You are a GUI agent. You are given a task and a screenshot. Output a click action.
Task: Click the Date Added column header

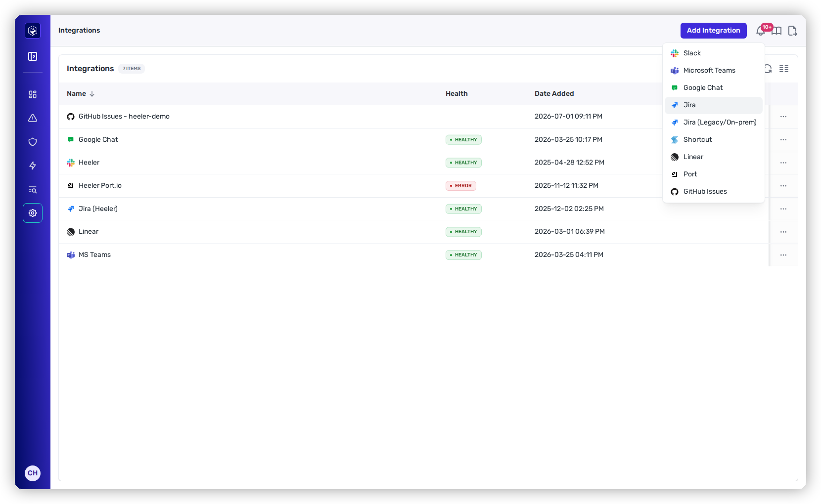(x=554, y=94)
